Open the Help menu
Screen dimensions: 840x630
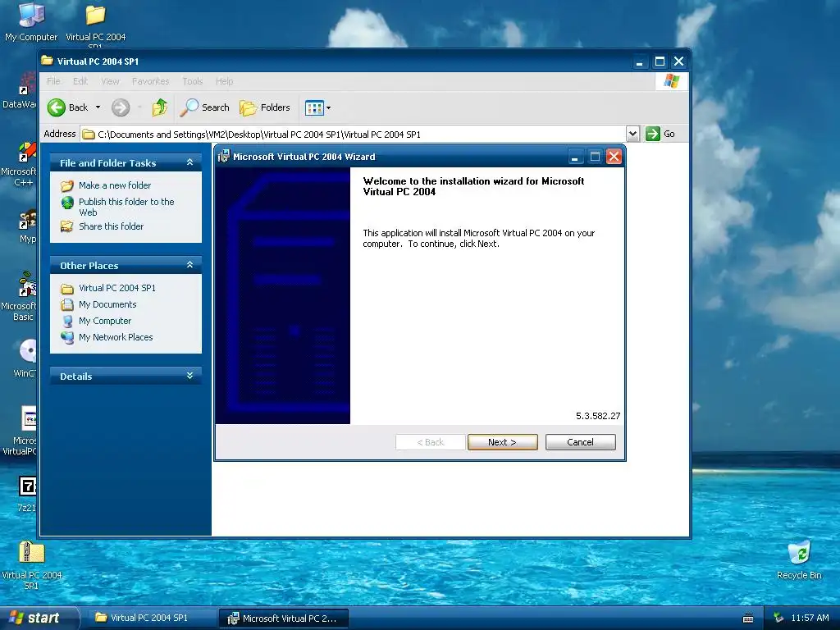[x=225, y=81]
